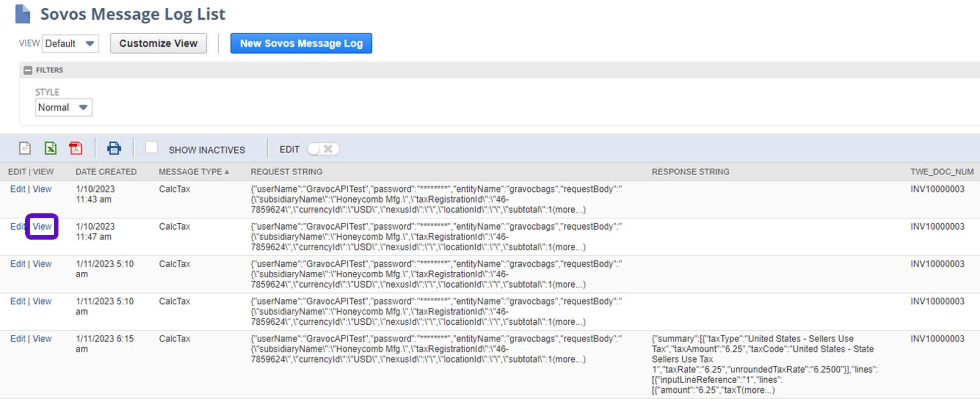Click the Print icon in toolbar
The width and height of the screenshot is (980, 399).
click(114, 148)
